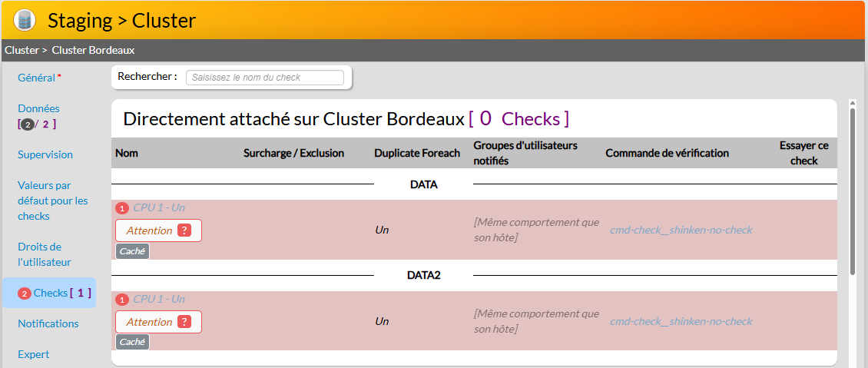This screenshot has width=868, height=368.
Task: Click the dark counter badge under Données
Action: pos(28,124)
